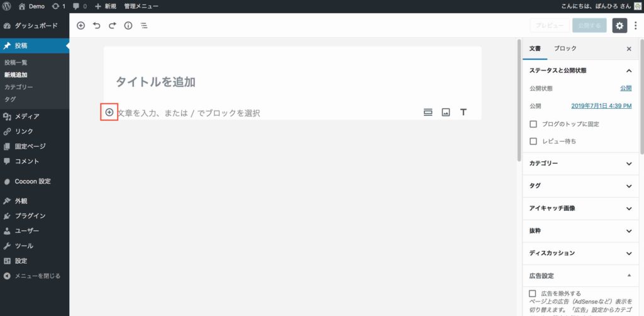
Task: Expand the アイキャッチ画像 panel
Action: pyautogui.click(x=581, y=208)
